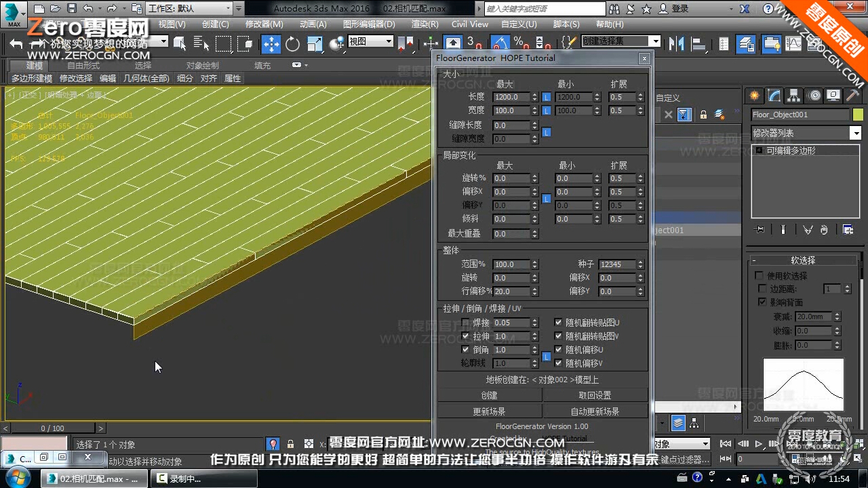Toggle the 拉伸 checkbox
Screen dimensions: 868x488
[465, 336]
